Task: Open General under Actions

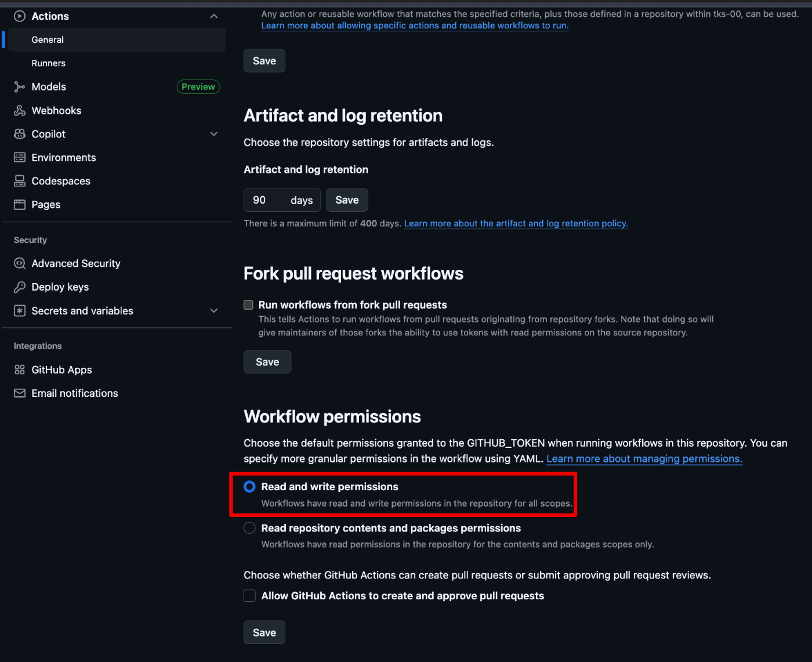Action: [116, 39]
